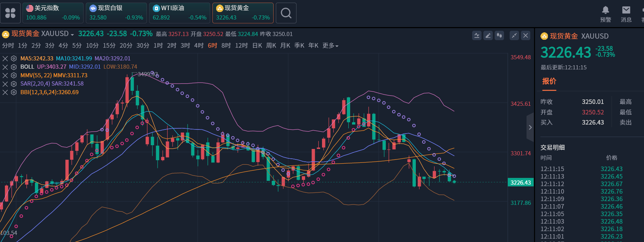
Task: Open the four-square apps grid icon
Action: (x=11, y=13)
